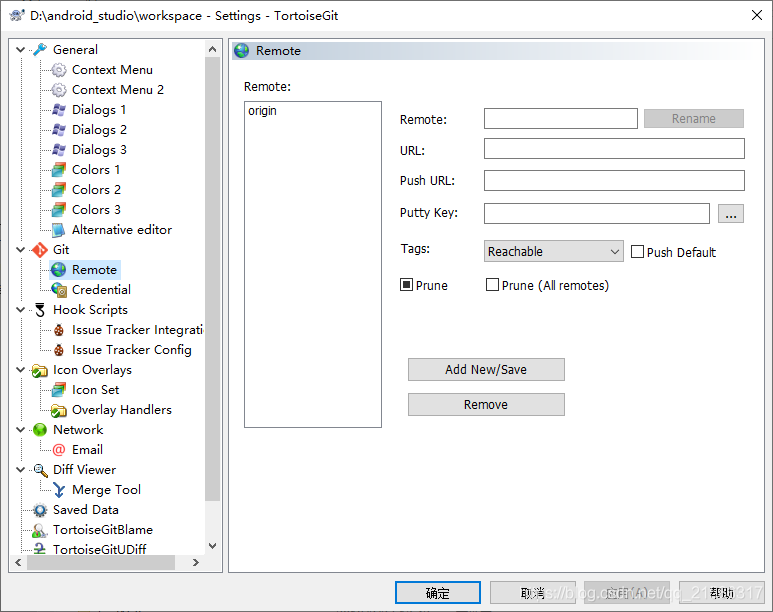Click the disabled Rename button
This screenshot has height=612, width=773.
[694, 118]
